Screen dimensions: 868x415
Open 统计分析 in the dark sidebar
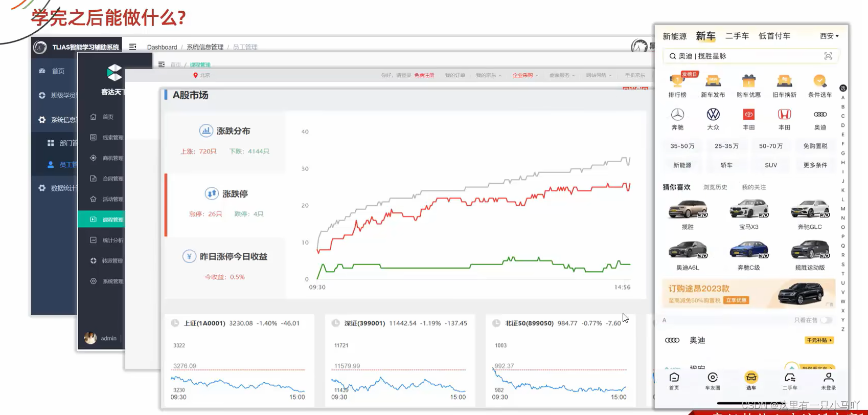pos(107,239)
